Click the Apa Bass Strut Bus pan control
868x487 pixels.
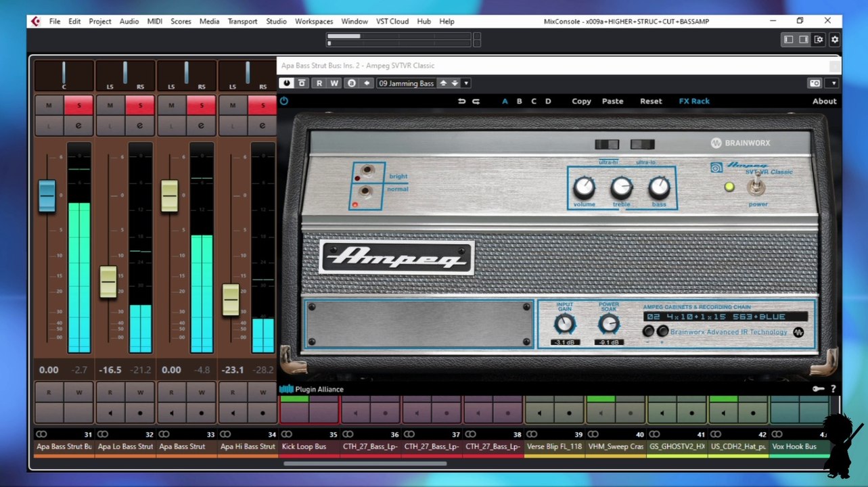64,75
